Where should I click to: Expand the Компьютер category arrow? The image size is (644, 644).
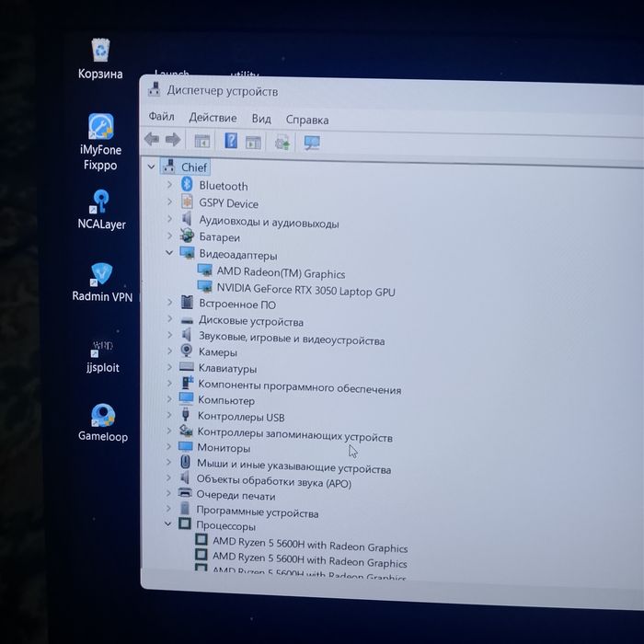[168, 398]
